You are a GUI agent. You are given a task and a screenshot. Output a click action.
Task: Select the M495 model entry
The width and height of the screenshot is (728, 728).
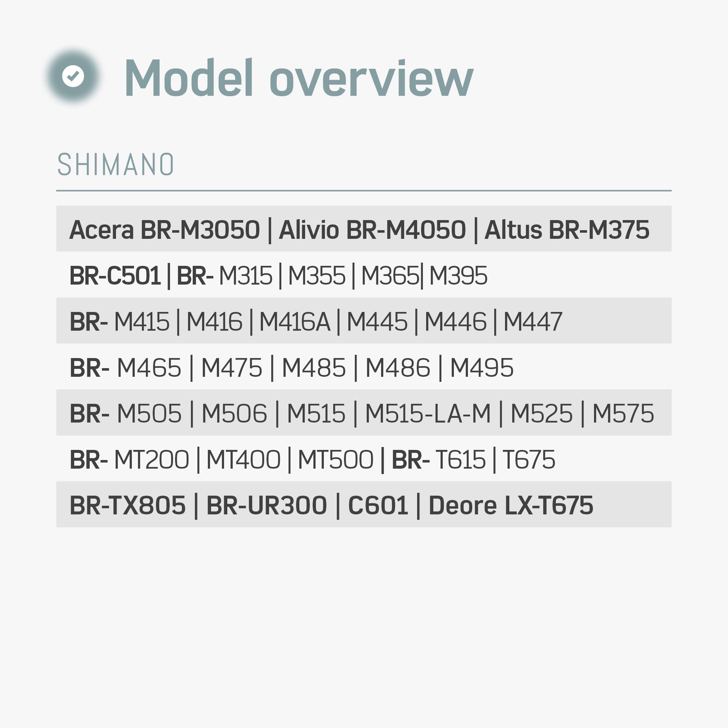pos(482,368)
